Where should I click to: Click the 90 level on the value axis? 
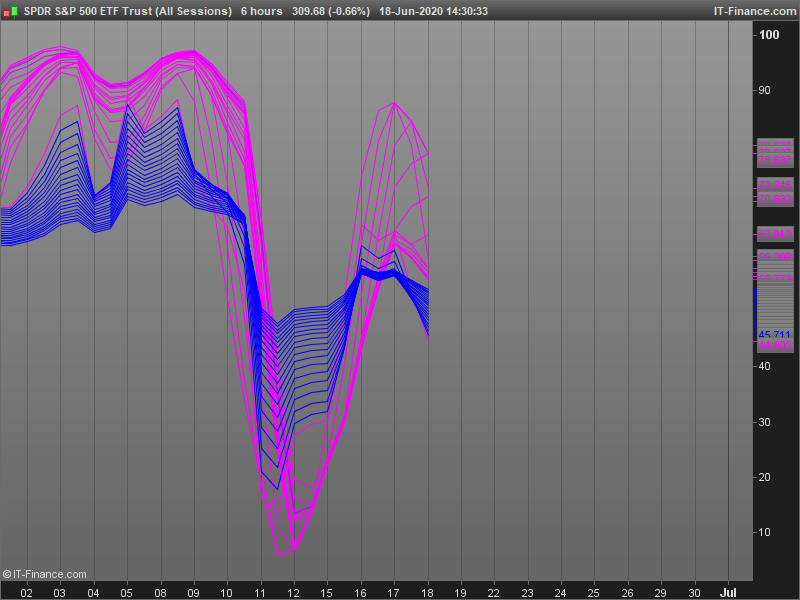pos(764,90)
